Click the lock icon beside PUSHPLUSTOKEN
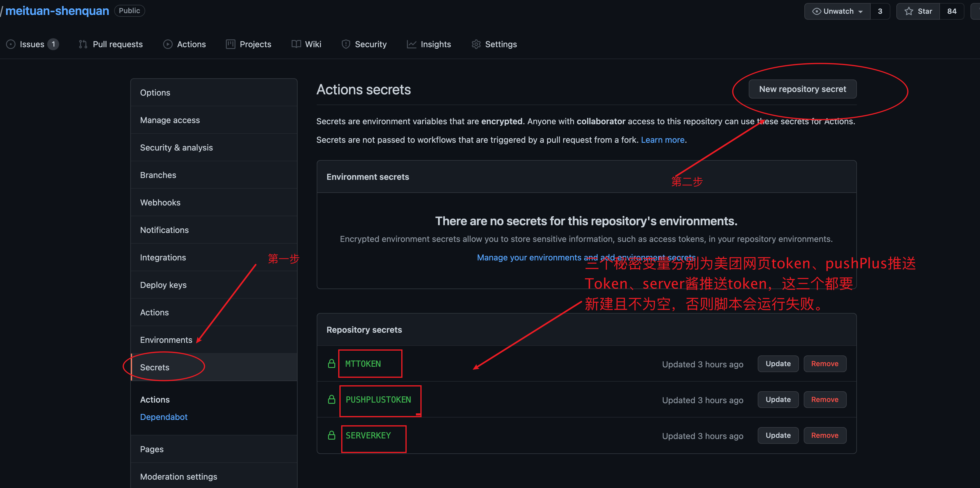Image resolution: width=980 pixels, height=488 pixels. tap(331, 399)
